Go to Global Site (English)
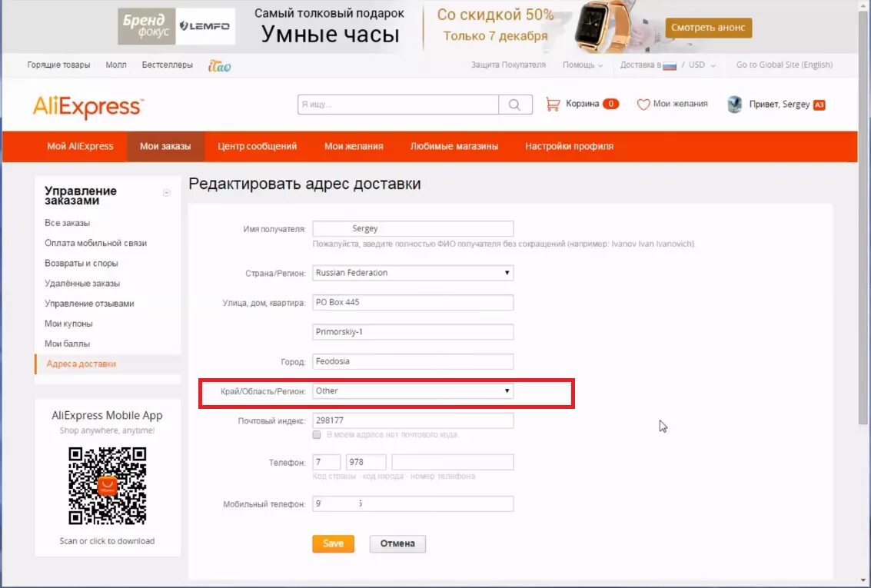The width and height of the screenshot is (871, 588). pos(784,65)
